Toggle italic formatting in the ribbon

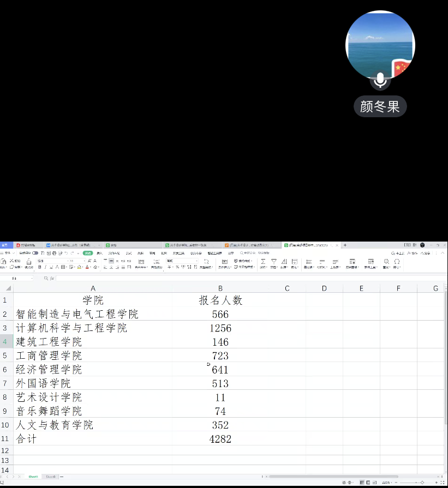(x=46, y=267)
